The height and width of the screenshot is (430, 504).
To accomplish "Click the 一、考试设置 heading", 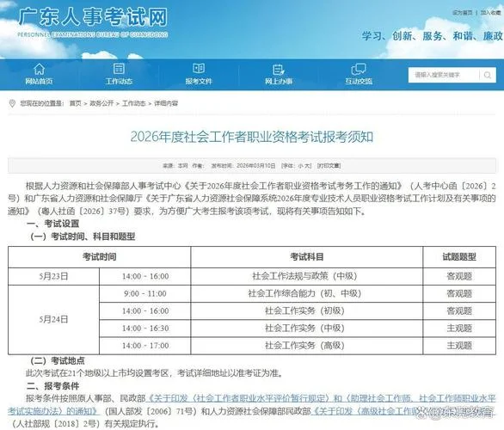I will pyautogui.click(x=52, y=224).
